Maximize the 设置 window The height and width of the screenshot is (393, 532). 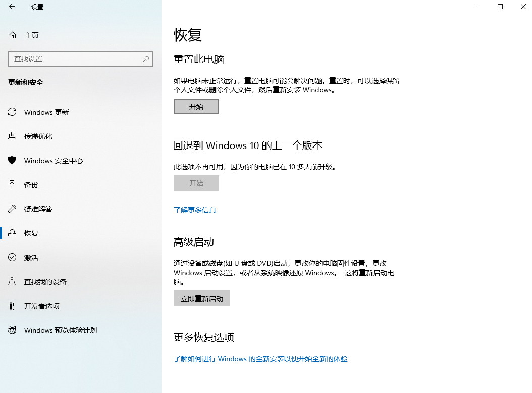click(500, 7)
